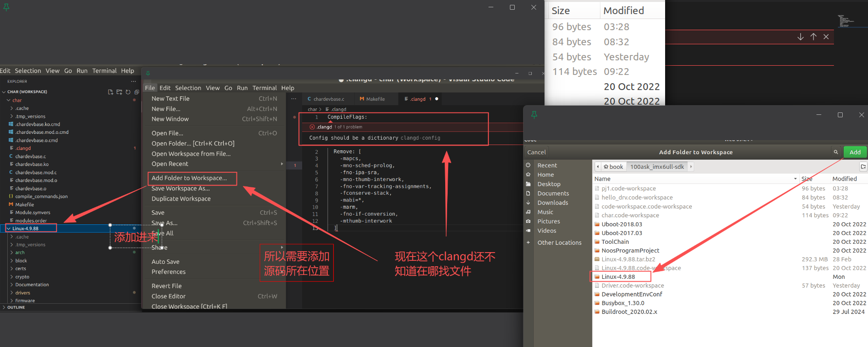Choose Save Workspace As... menu item

181,189
